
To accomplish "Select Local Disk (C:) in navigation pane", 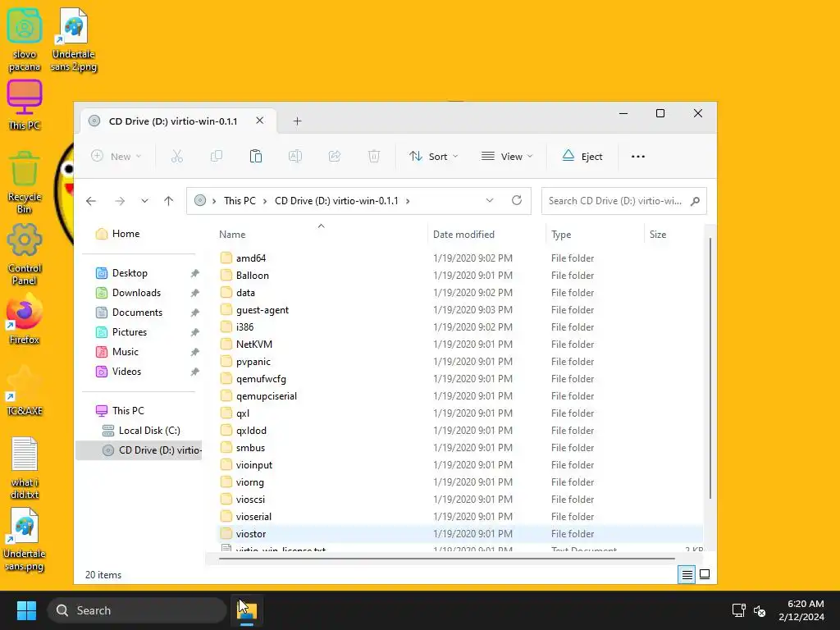I will point(149,431).
